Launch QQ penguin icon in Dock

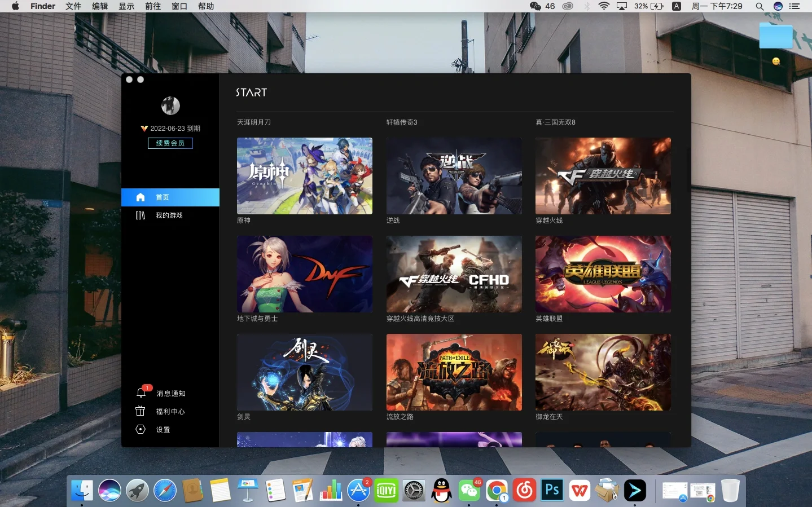pos(441,491)
